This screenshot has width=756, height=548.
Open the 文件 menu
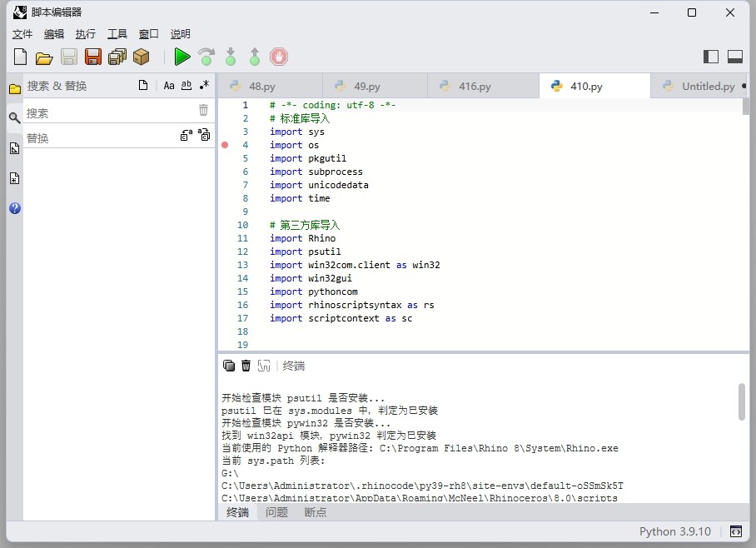[22, 34]
